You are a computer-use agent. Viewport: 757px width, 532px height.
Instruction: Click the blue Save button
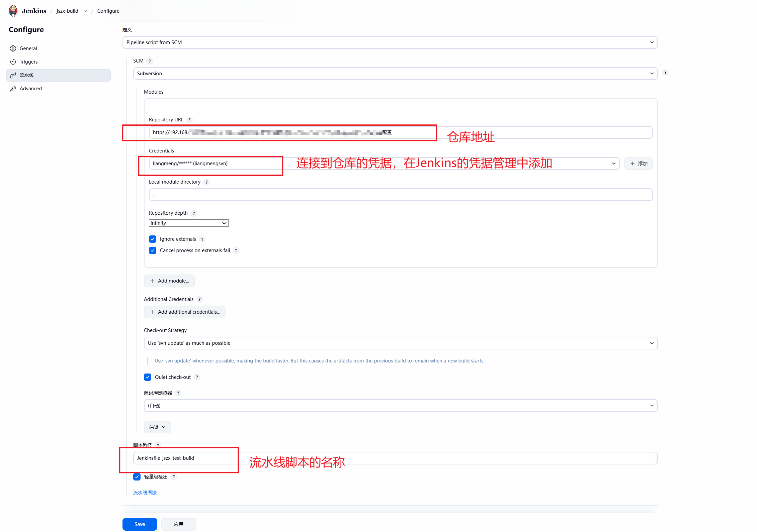[x=140, y=524]
